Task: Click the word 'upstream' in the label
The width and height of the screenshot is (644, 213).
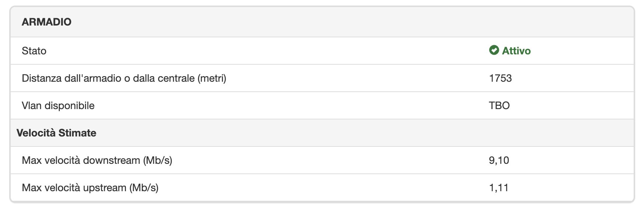Action: coord(105,187)
